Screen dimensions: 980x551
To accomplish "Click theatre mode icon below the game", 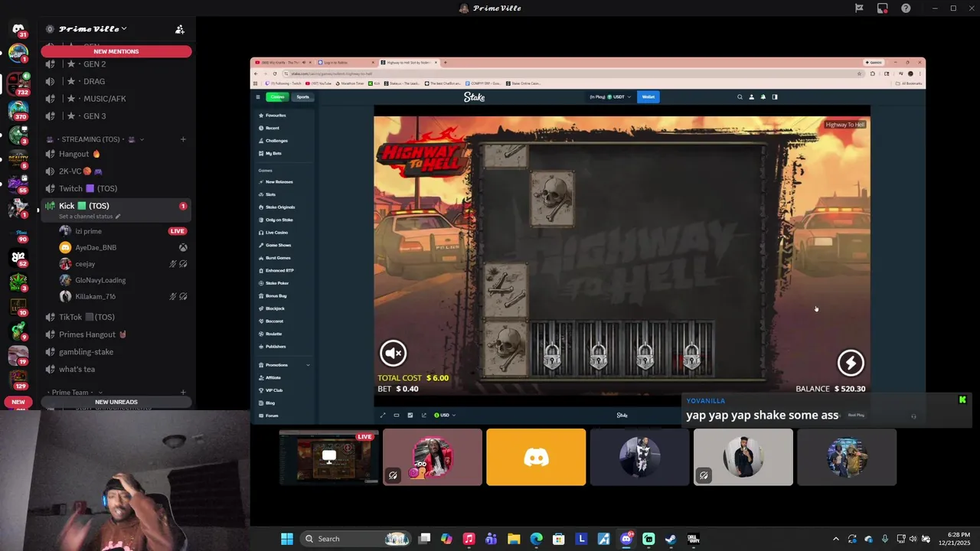I will [397, 416].
